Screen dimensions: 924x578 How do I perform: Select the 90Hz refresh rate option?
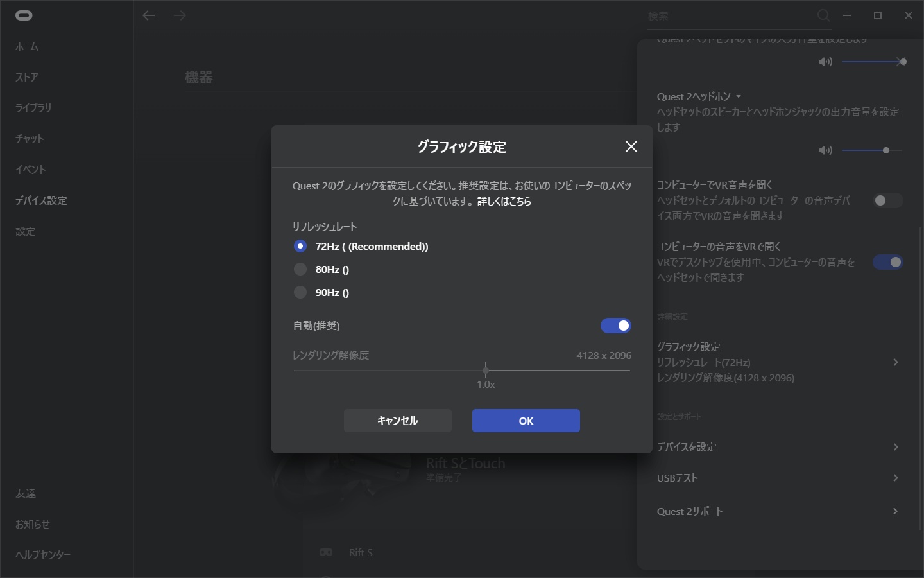pos(300,292)
